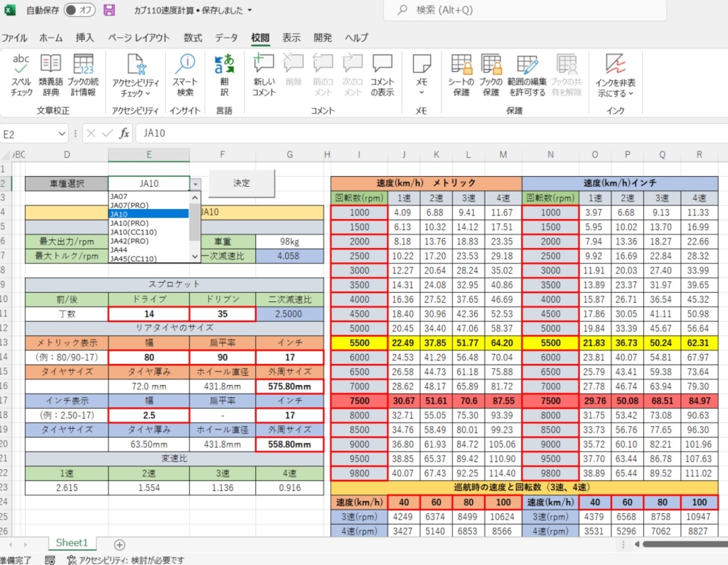Open Smart Lookup (スマート検索)
Screen dimensions: 728x565
pyautogui.click(x=186, y=75)
